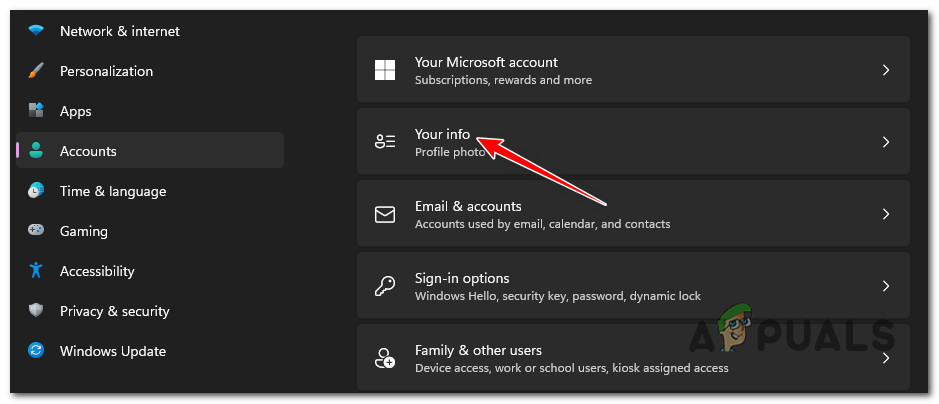The image size is (939, 404).
Task: Expand Email & accounts chevron arrow
Action: pyautogui.click(x=885, y=214)
